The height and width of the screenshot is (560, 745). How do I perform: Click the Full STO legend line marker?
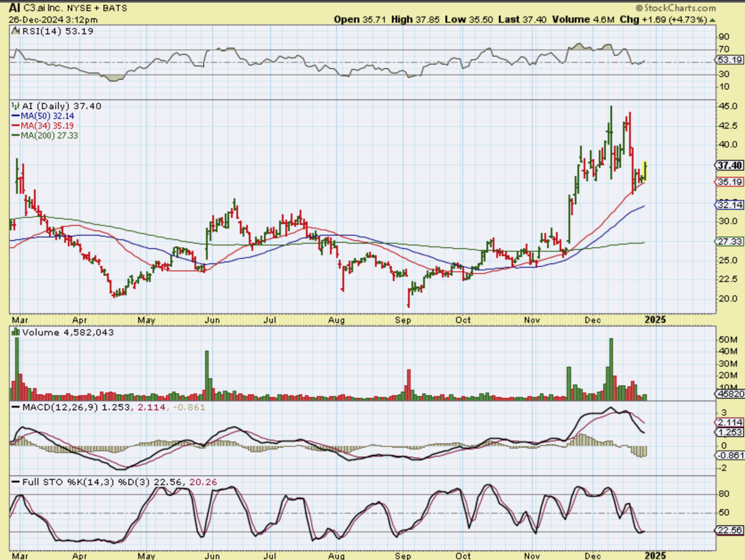click(x=16, y=482)
